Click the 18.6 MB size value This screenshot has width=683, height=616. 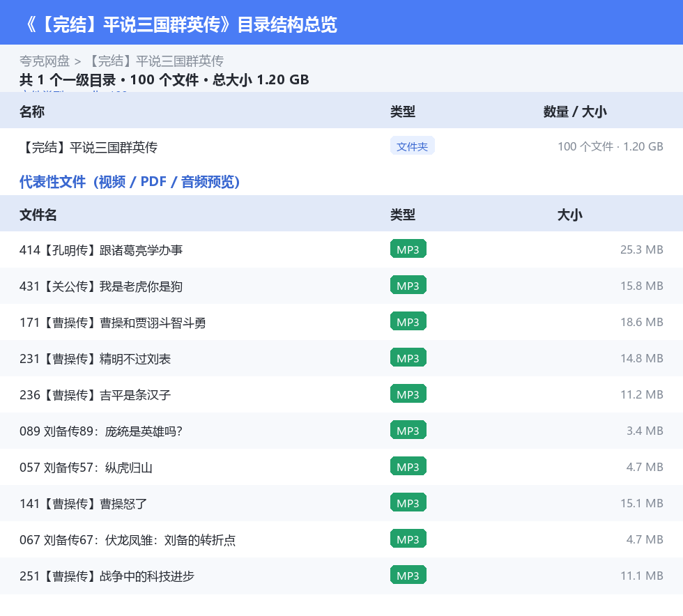tap(642, 322)
